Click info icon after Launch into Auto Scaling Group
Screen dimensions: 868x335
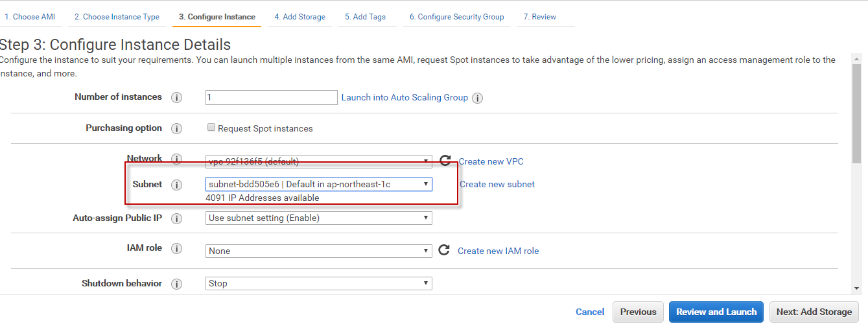click(478, 98)
